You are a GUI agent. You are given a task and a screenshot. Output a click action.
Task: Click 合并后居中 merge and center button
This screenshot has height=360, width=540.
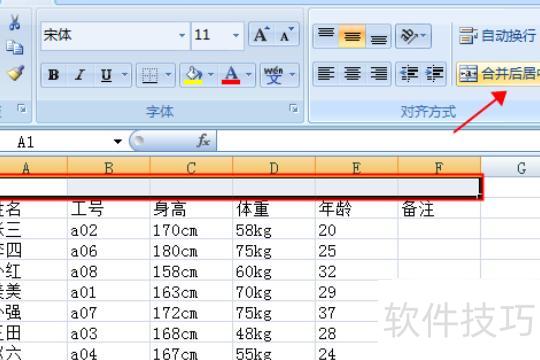tap(499, 73)
